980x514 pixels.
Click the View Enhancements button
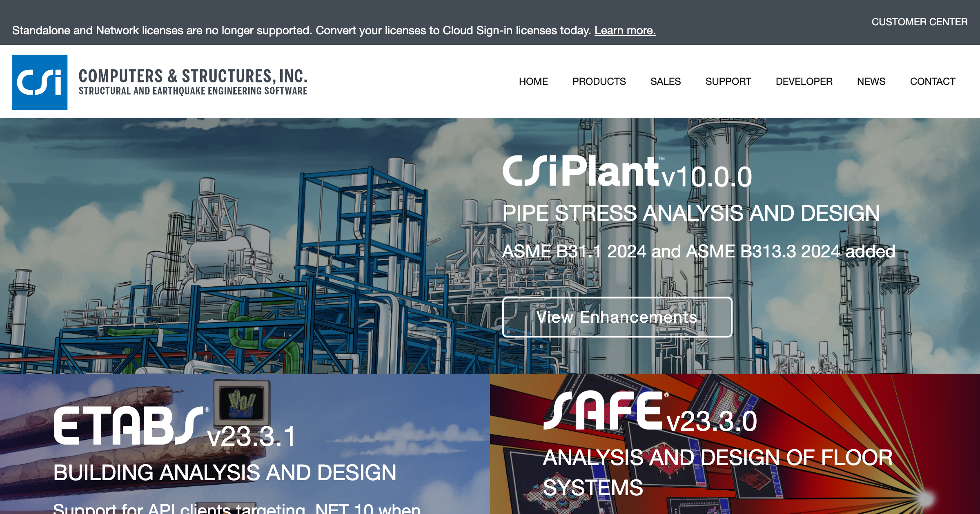click(x=617, y=317)
